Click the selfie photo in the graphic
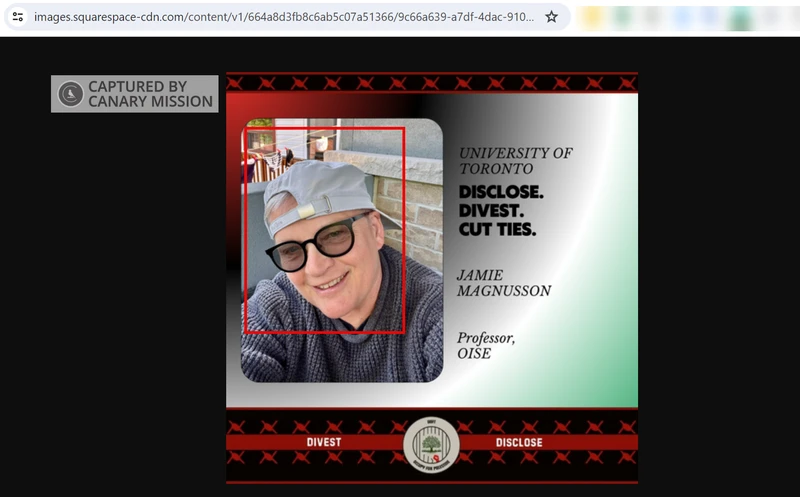The height and width of the screenshot is (497, 800). click(342, 250)
